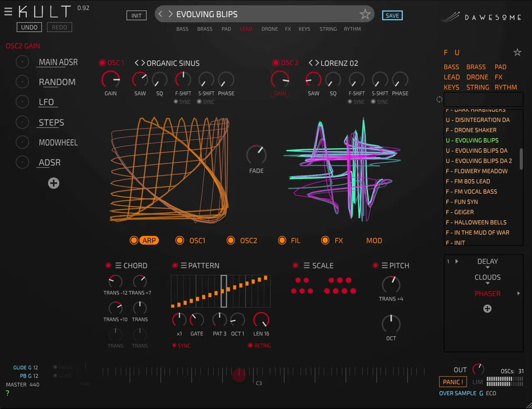Enable SYNC under the OSC1 F-SHIFT knob
The height and width of the screenshot is (409, 532).
tap(177, 101)
